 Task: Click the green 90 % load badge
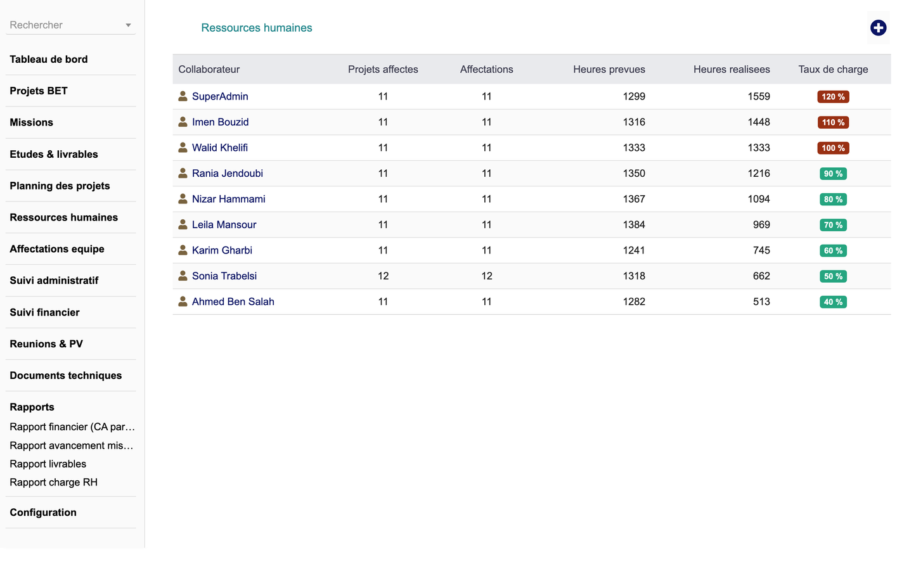click(833, 174)
